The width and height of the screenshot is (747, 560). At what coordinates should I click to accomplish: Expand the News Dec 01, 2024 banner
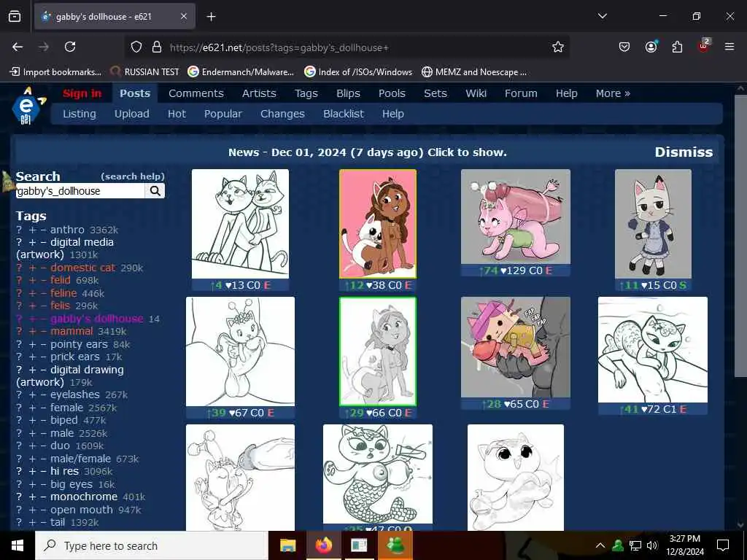368,152
